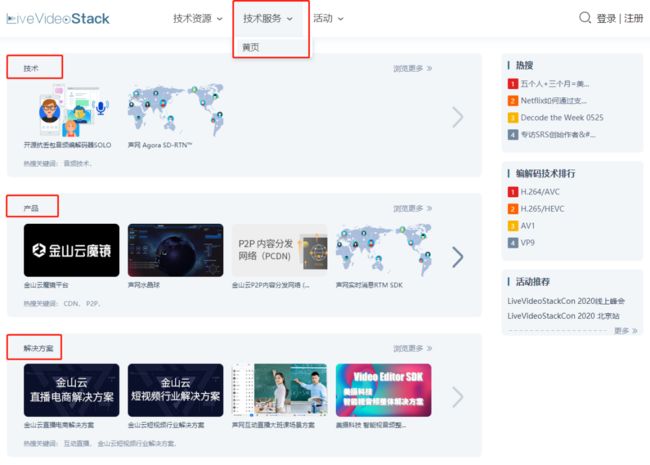Open LiveVideoStackCon 2020线上峰会 link
650x465 pixels.
click(x=566, y=301)
